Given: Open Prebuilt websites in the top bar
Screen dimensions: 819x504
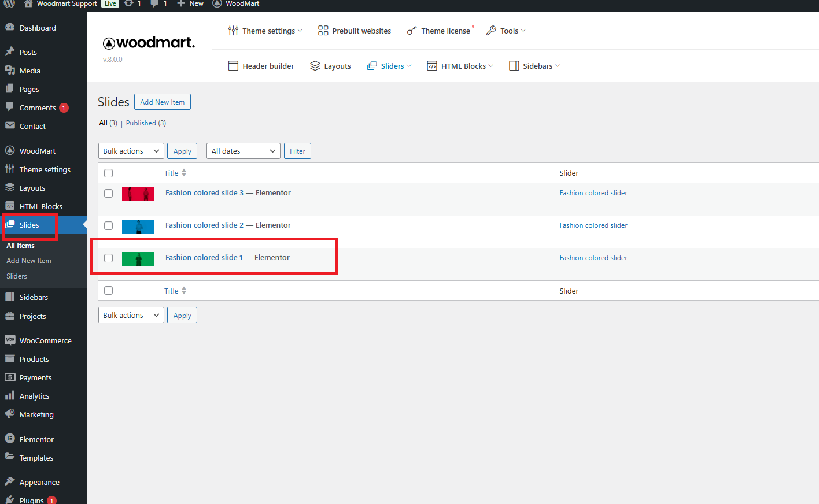Looking at the screenshot, I should (355, 31).
